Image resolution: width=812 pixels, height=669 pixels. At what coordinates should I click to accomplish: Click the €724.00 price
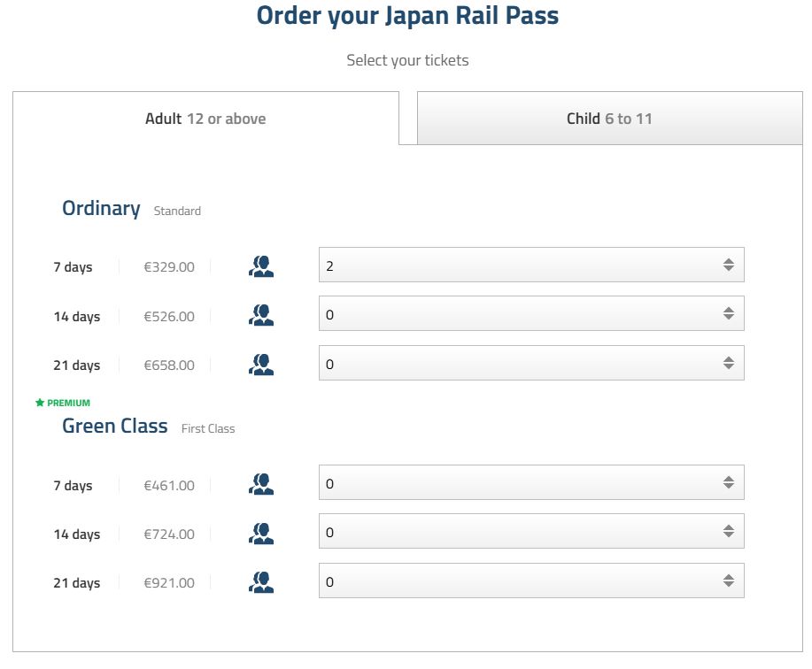pos(169,534)
